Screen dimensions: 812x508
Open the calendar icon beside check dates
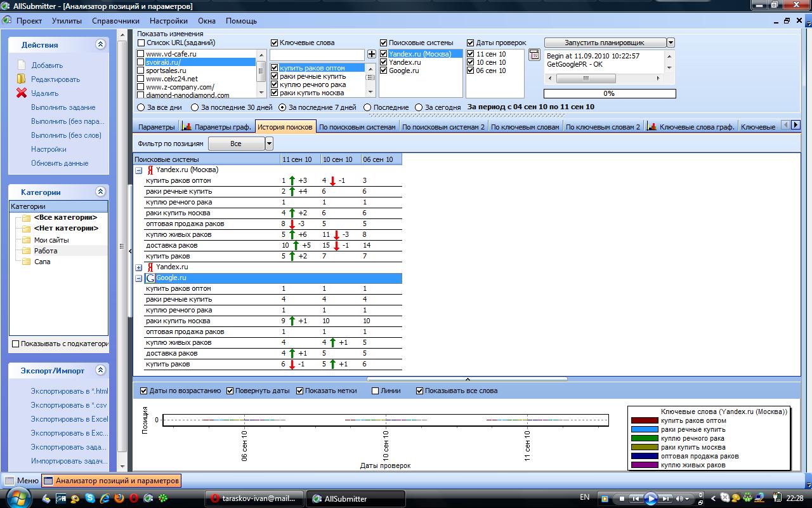tap(534, 55)
